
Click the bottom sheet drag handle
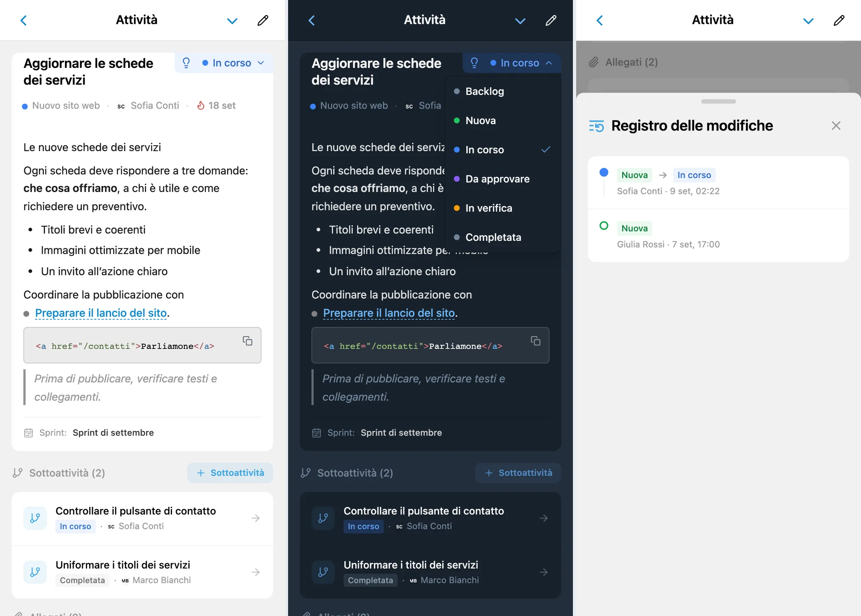point(718,101)
